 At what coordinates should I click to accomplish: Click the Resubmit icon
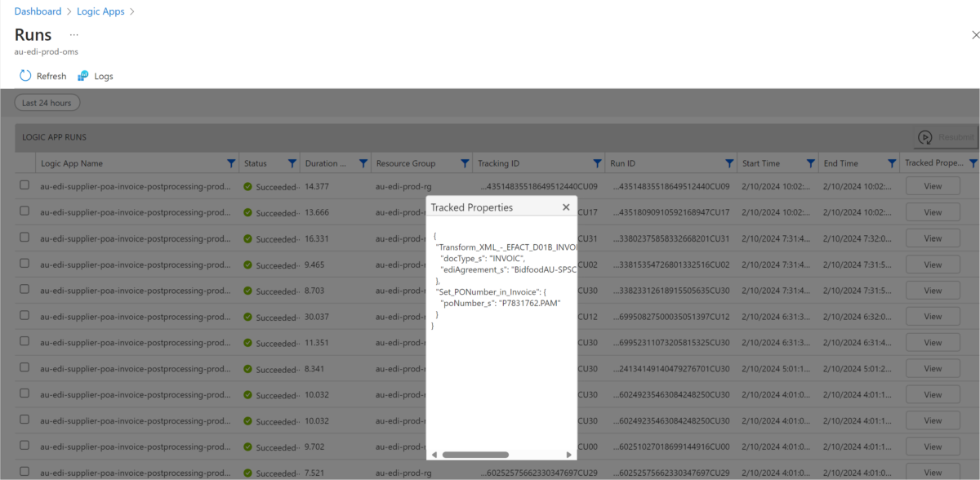click(925, 136)
